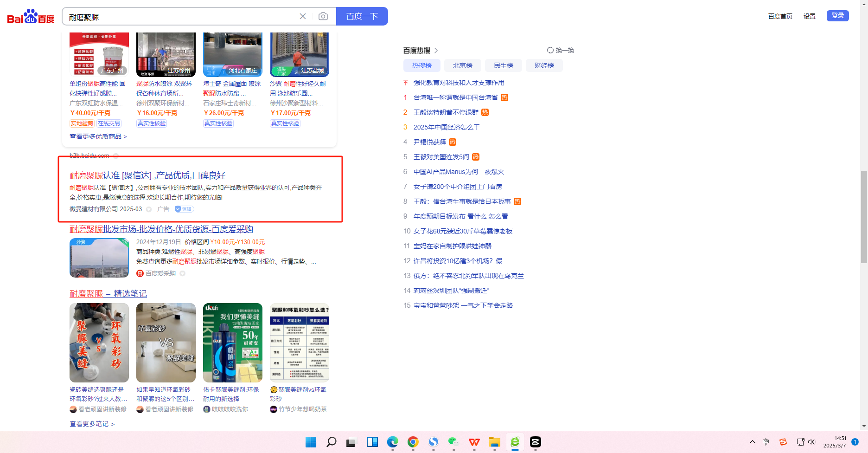Expand 查看更多优质商品 link
868x453 pixels.
point(98,136)
